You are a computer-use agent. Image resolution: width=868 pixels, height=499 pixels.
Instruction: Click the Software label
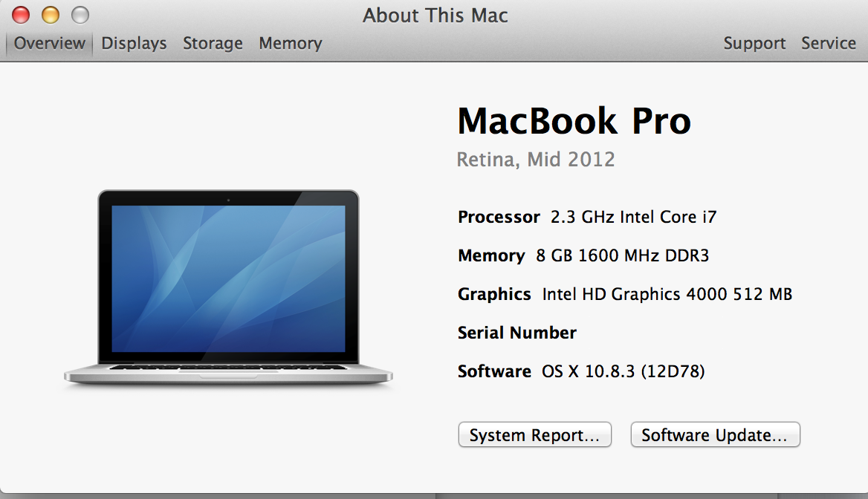(494, 371)
